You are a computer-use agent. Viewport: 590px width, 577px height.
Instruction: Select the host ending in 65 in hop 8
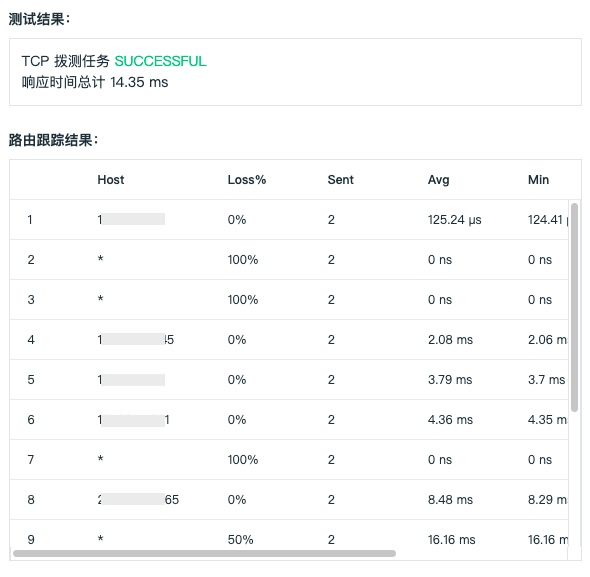click(138, 499)
